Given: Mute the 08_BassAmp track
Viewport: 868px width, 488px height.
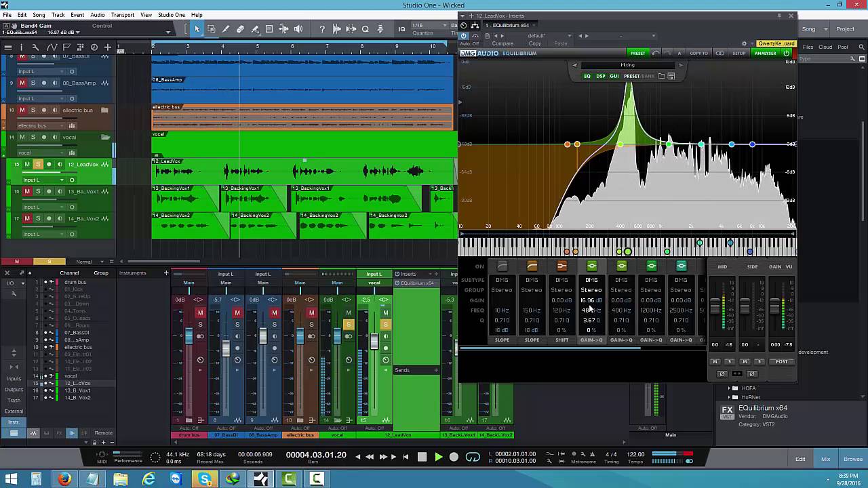Looking at the screenshot, I should (x=22, y=83).
